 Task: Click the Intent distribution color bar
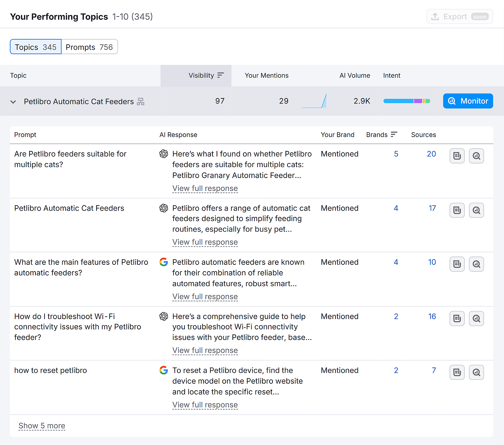pos(407,101)
